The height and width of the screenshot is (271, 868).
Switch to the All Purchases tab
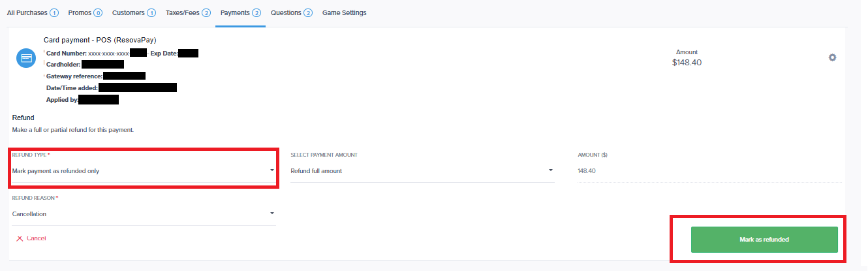pos(33,13)
